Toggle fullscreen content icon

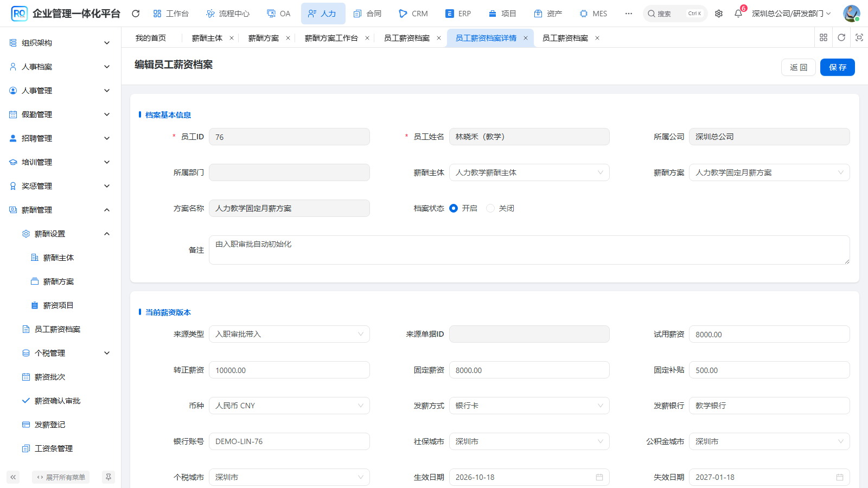[x=859, y=37]
